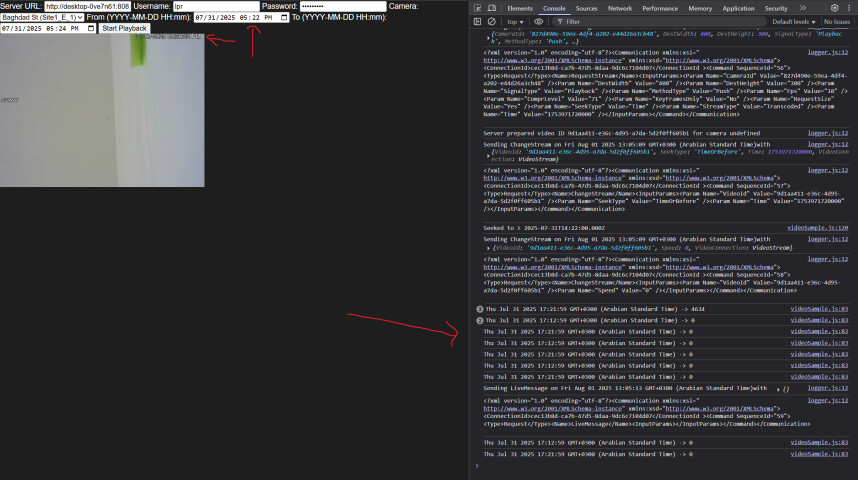Image resolution: width=858 pixels, height=480 pixels.
Task: Open calendar picker on From date field
Action: (x=285, y=17)
